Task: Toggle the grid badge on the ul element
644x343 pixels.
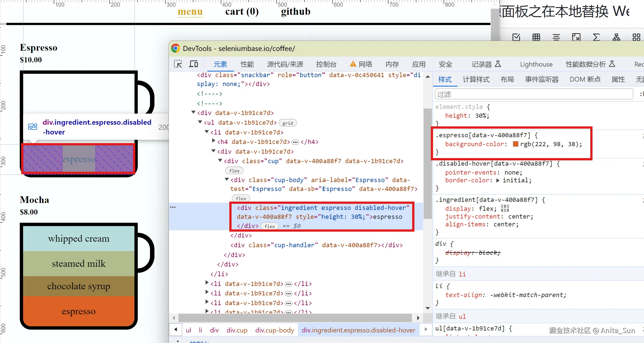Action: tap(287, 123)
